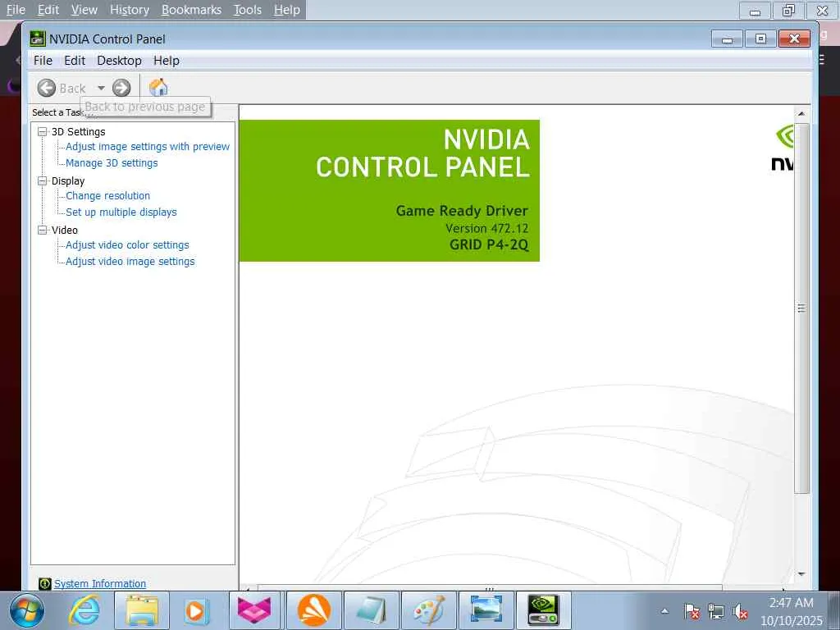Open Adjust image settings with preview
Image resolution: width=840 pixels, height=630 pixels.
pos(148,146)
